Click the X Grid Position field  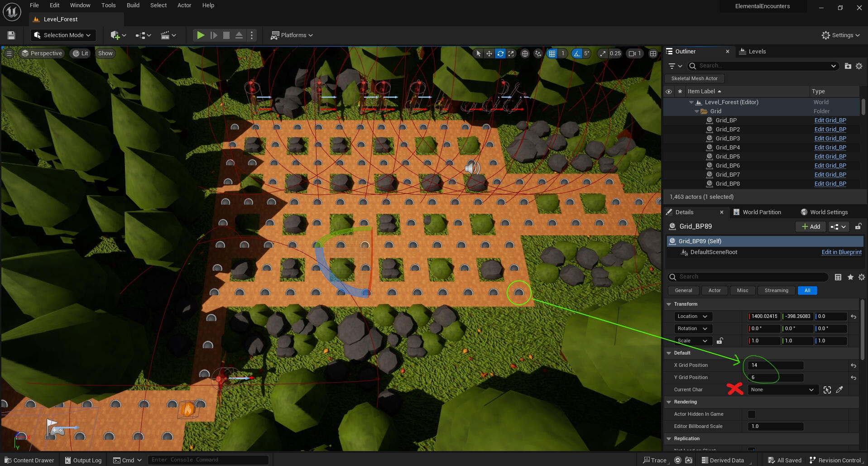776,365
